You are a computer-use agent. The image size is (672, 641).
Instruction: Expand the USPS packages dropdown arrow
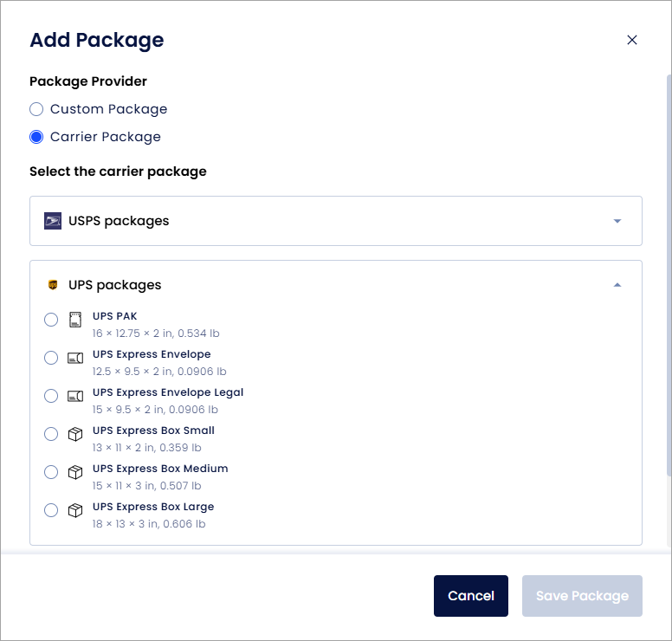click(x=617, y=221)
